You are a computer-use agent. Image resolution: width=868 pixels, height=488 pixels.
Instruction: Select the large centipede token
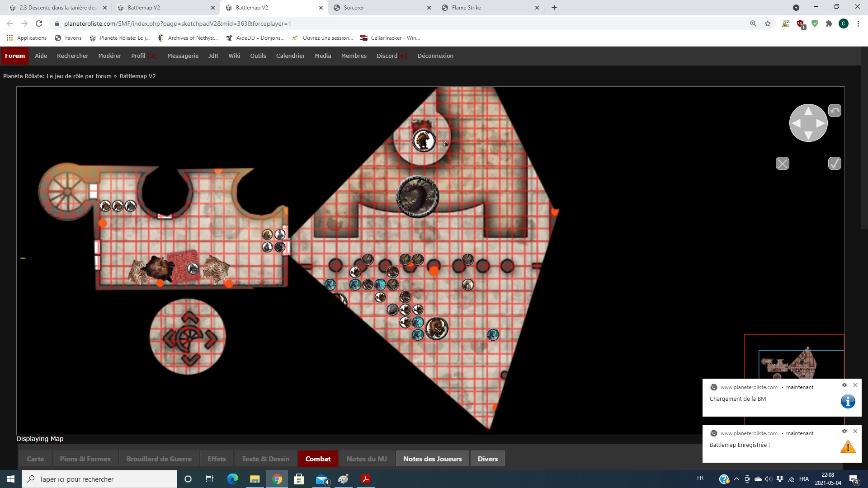[x=417, y=197]
